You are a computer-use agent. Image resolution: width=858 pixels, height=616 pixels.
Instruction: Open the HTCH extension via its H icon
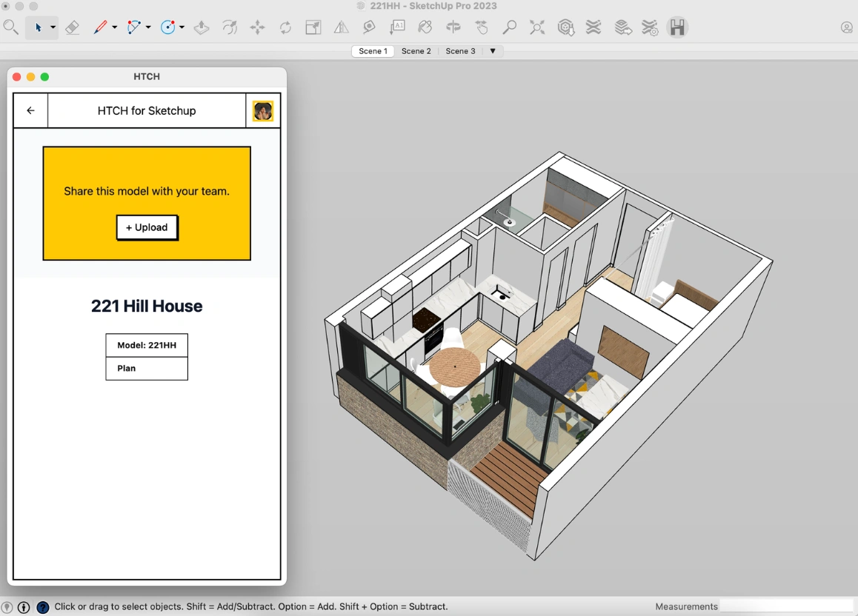tap(678, 27)
